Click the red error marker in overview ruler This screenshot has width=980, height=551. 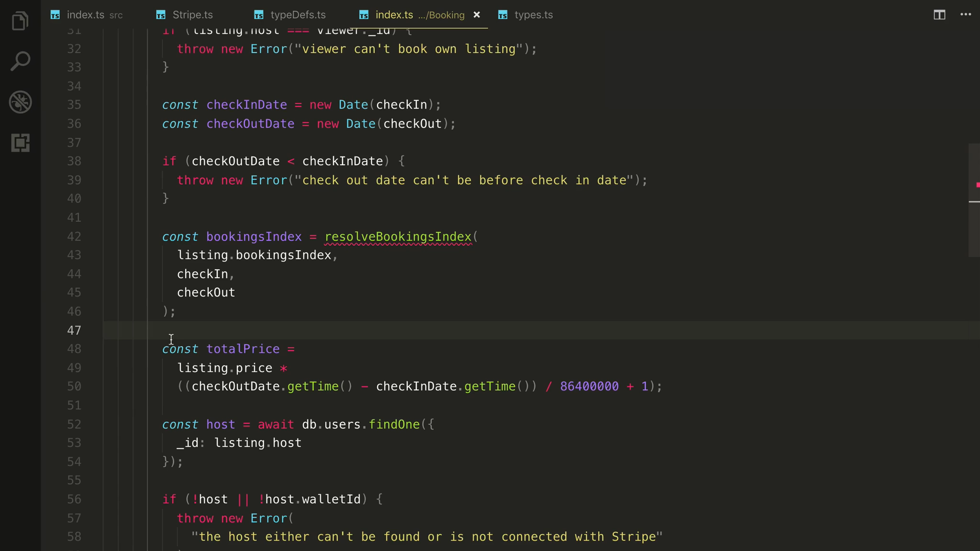click(977, 185)
